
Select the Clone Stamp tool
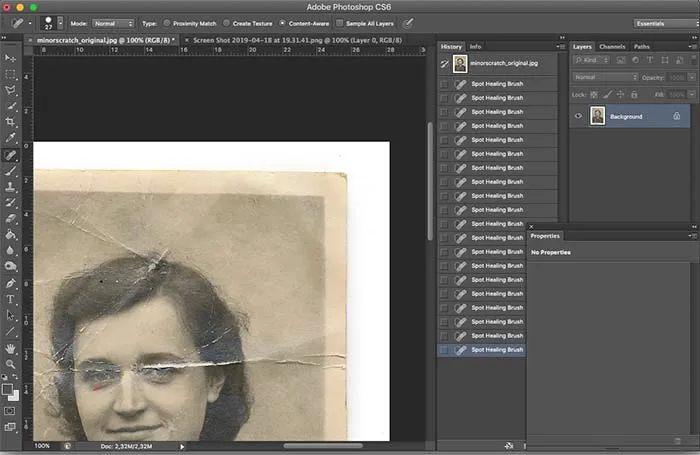coord(10,187)
